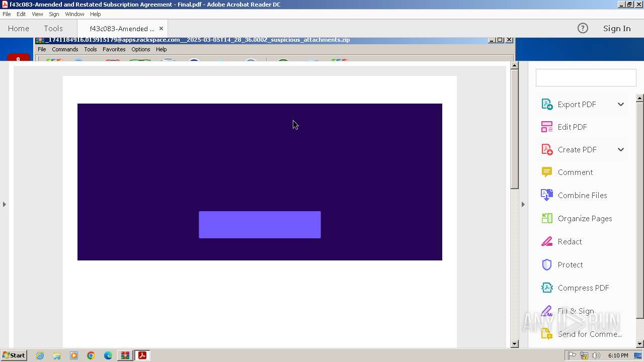Click the tools pane scrollbar down arrow

pyautogui.click(x=640, y=344)
